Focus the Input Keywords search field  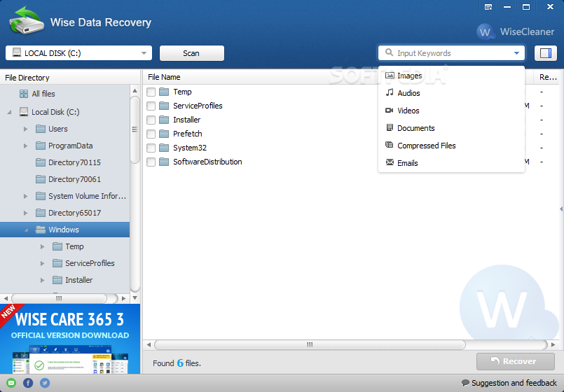coord(453,53)
